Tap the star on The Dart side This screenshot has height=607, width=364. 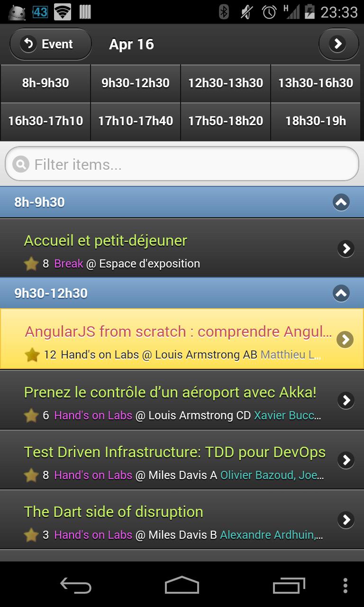pyautogui.click(x=31, y=535)
